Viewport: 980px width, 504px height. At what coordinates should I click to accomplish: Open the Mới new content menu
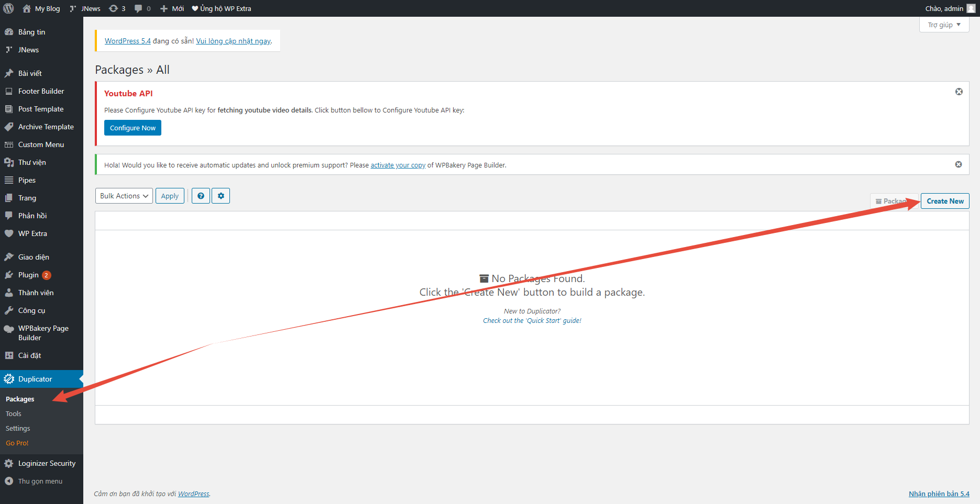(x=172, y=8)
